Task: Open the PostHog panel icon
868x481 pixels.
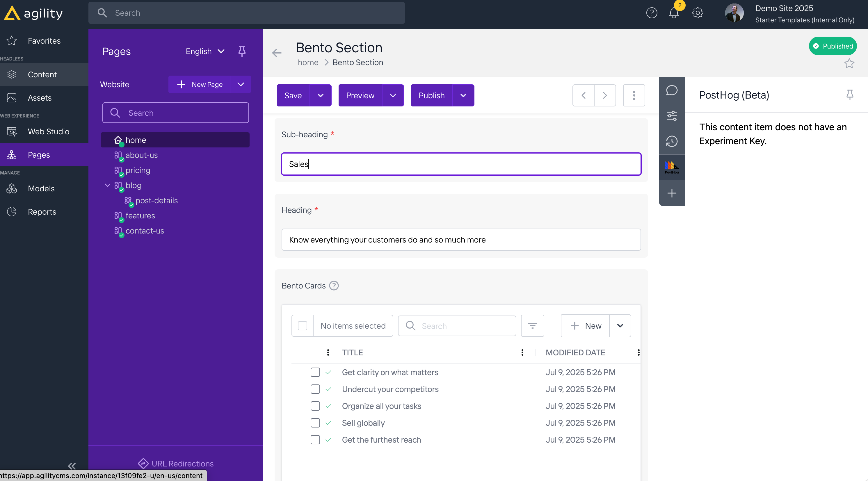Action: [x=672, y=167]
